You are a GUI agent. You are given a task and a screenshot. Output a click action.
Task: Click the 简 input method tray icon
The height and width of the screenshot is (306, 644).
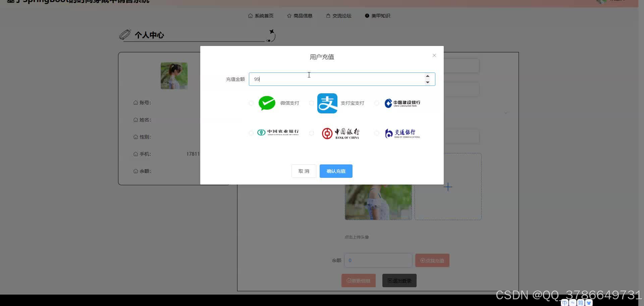(x=581, y=303)
